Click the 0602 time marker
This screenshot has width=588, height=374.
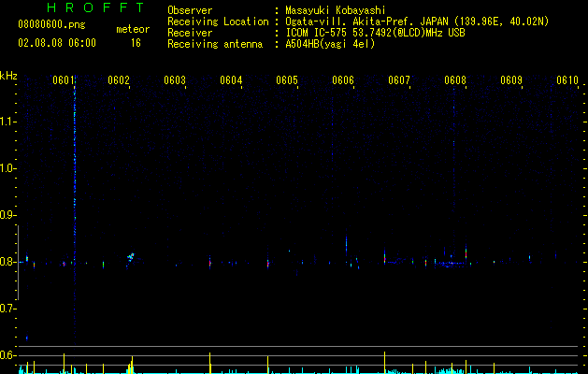pyautogui.click(x=119, y=80)
